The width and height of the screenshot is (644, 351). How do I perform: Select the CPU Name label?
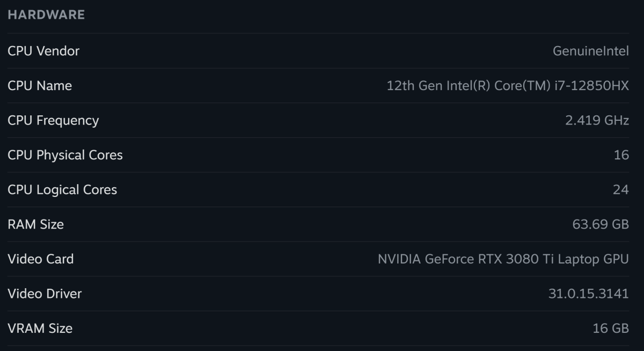click(x=40, y=86)
